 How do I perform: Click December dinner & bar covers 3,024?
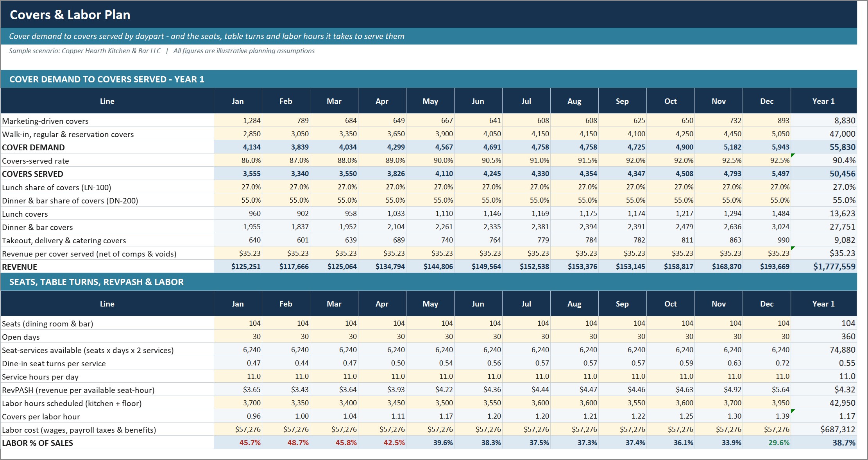tap(767, 227)
